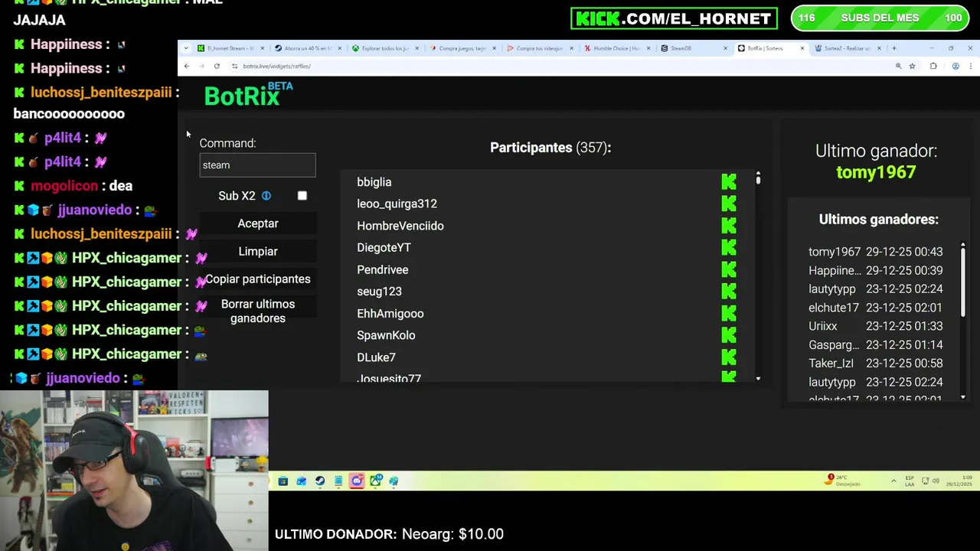Open the weather widget showing 26°C
Screen dimensions: 980x551
(843, 481)
